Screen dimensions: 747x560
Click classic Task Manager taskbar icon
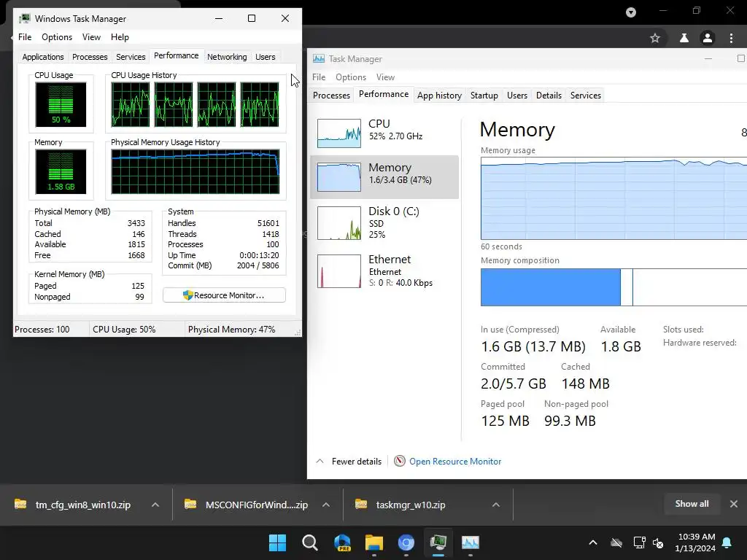click(x=438, y=542)
